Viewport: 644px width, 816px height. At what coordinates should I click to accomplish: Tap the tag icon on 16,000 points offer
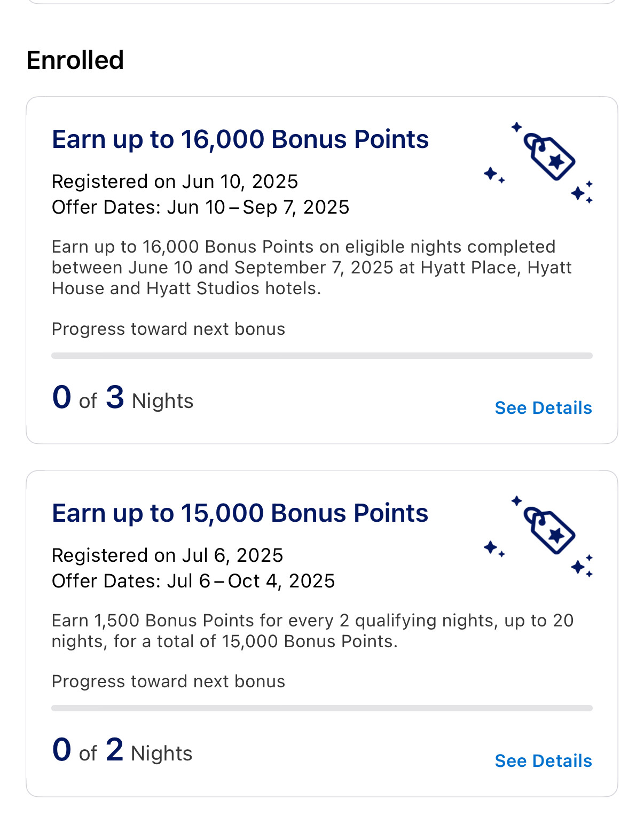(x=549, y=158)
